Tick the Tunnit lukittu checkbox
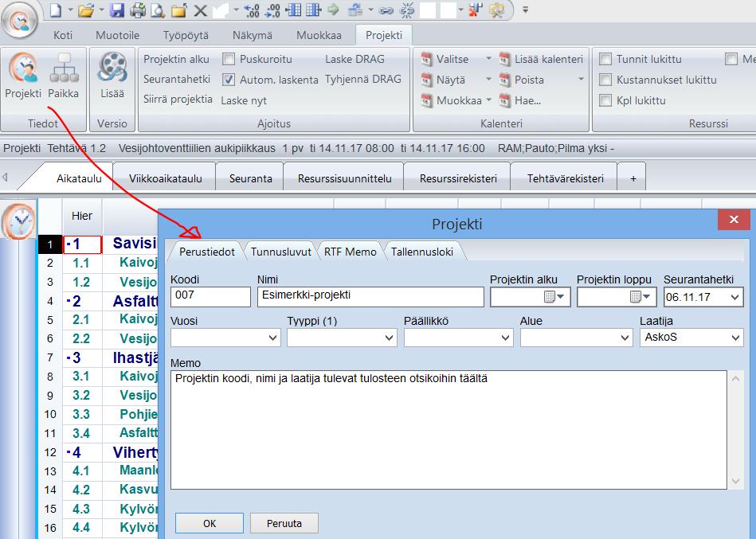Screen dimensions: 756x539 click(x=605, y=59)
